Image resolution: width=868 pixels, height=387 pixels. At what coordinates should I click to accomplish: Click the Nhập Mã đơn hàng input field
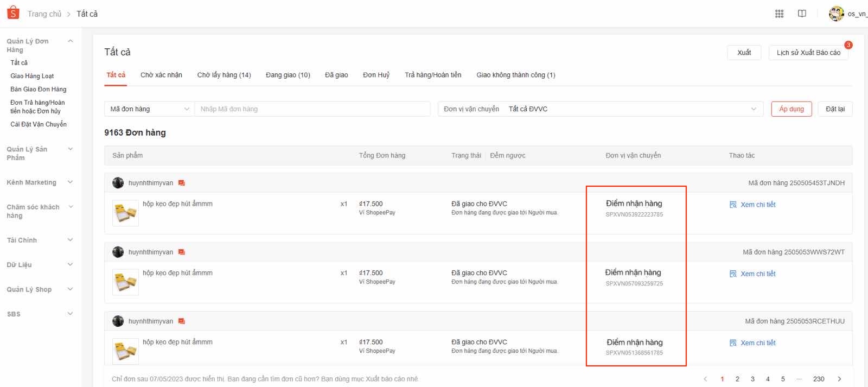(x=312, y=109)
